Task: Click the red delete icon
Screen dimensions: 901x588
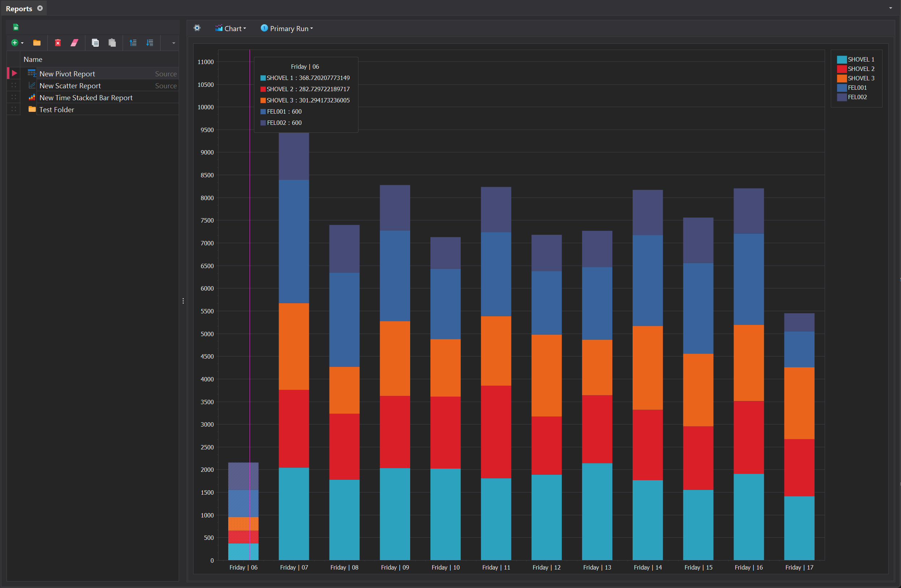Action: (x=58, y=43)
